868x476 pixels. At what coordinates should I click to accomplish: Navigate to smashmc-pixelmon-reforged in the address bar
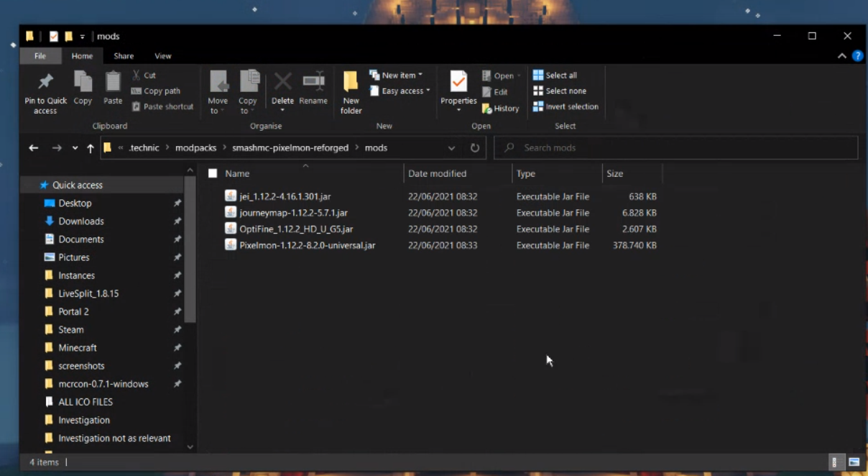290,147
